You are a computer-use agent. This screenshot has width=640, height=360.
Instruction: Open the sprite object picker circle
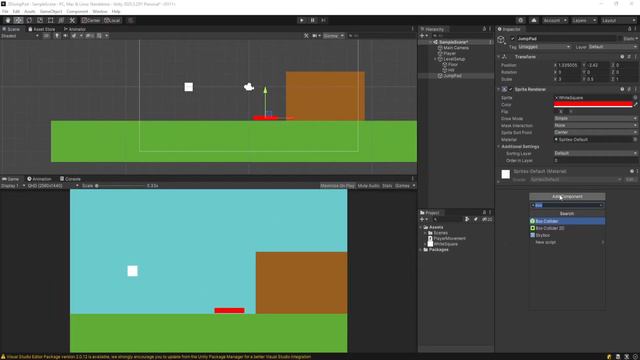click(x=635, y=98)
